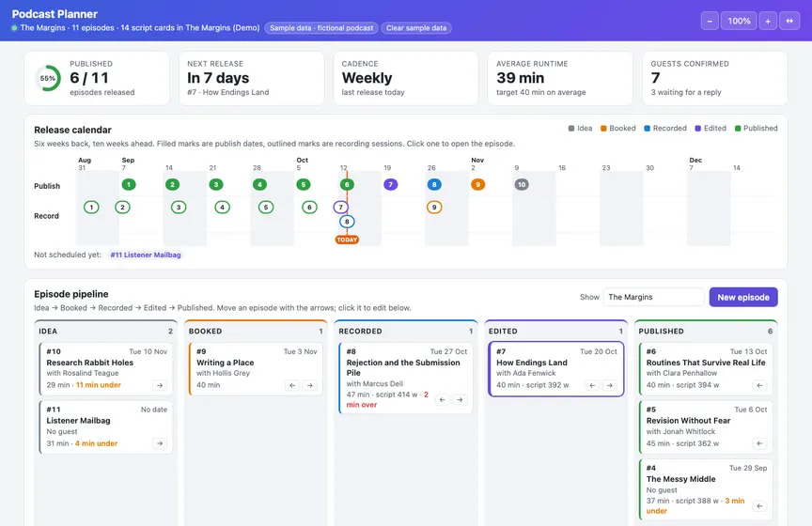Click the Published legend swatch
This screenshot has height=526, width=812.
pos(738,129)
